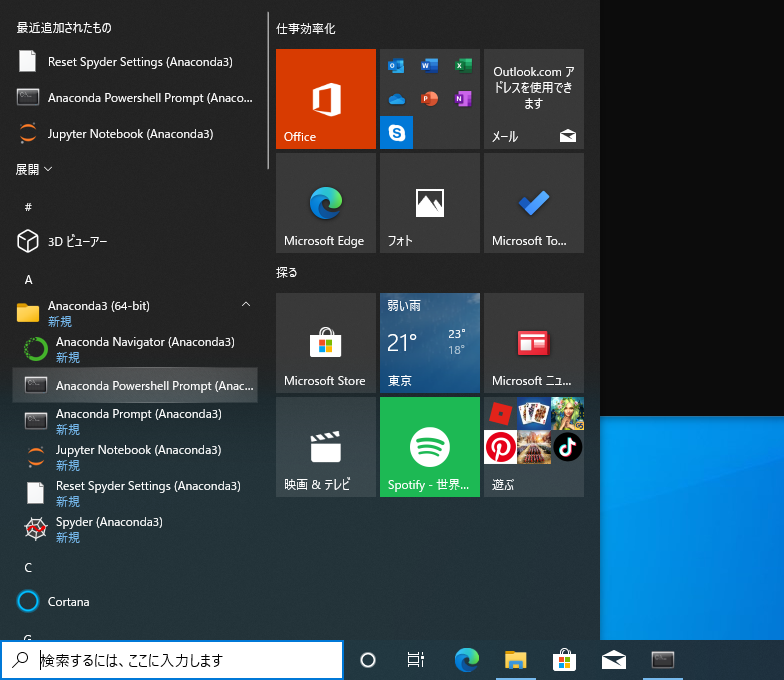784x680 pixels.
Task: Open Spyder (Anaconda3) from the app list
Action: click(x=110, y=529)
